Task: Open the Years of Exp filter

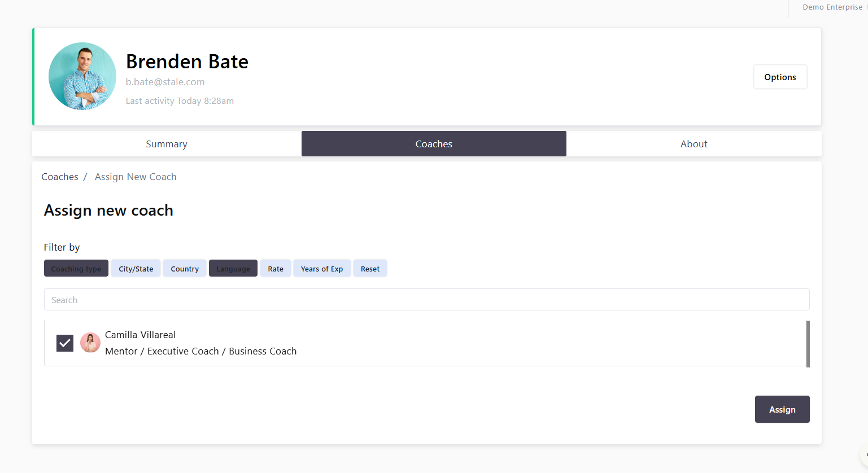Action: [322, 269]
